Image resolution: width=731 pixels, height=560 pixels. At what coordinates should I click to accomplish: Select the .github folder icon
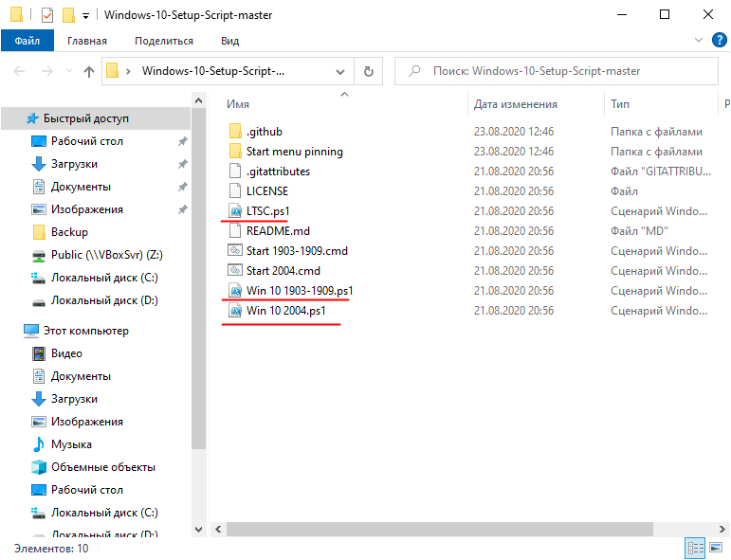(x=235, y=132)
